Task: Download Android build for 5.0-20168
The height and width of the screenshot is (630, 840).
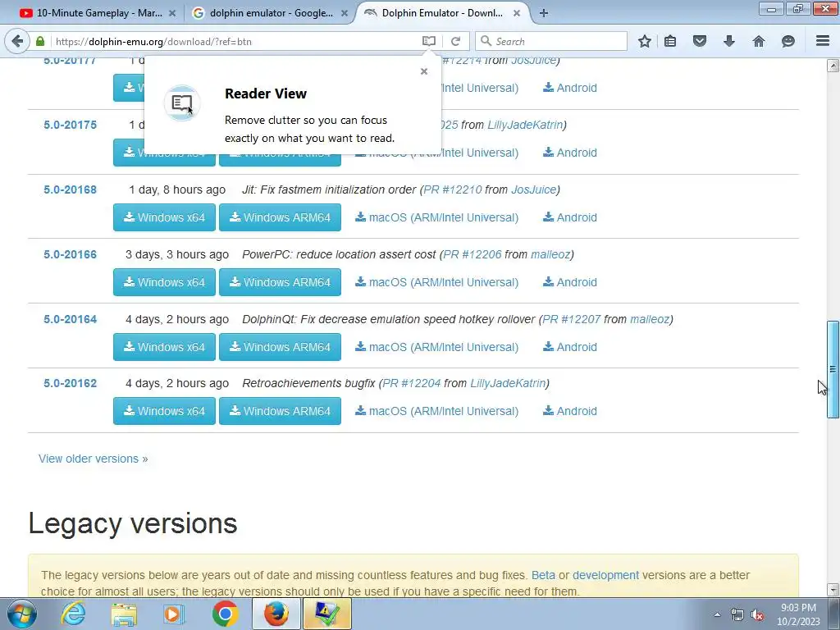Action: 570,217
